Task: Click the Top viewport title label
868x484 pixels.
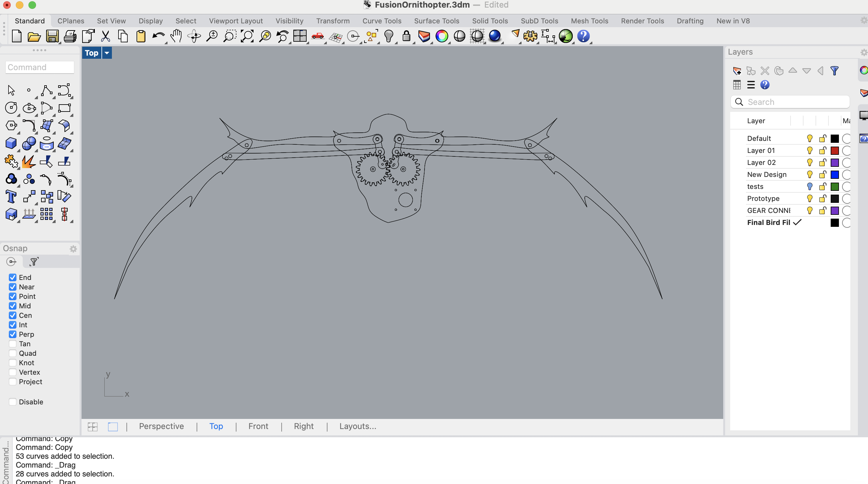Action: point(92,53)
